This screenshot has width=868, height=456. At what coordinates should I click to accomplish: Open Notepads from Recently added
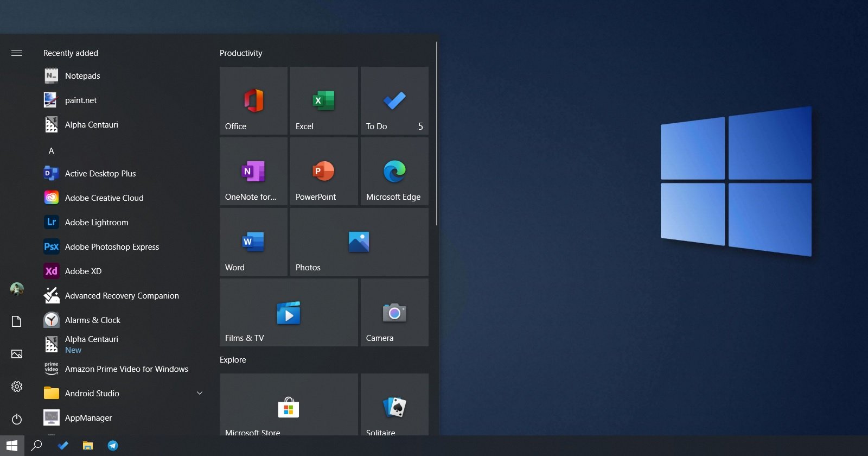pyautogui.click(x=125, y=76)
